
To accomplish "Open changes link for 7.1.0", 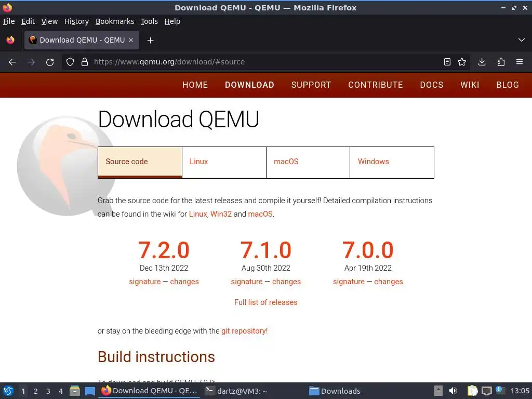I will (x=286, y=282).
